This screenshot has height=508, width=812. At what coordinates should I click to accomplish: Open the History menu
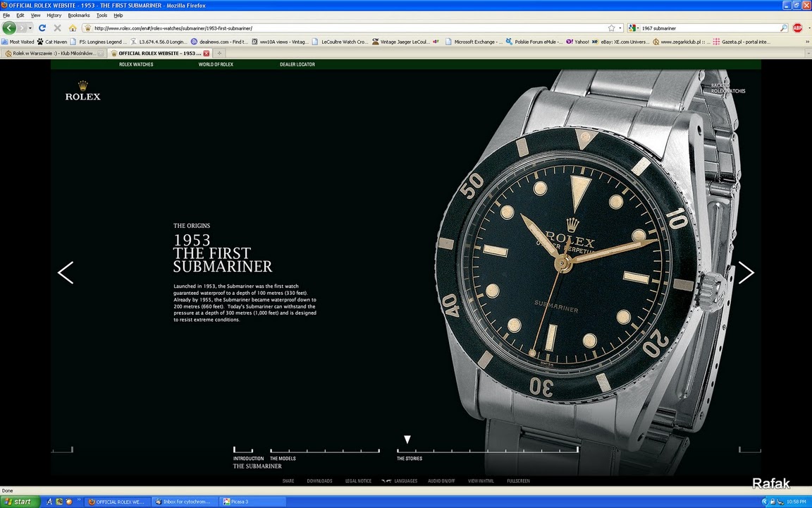tap(54, 16)
